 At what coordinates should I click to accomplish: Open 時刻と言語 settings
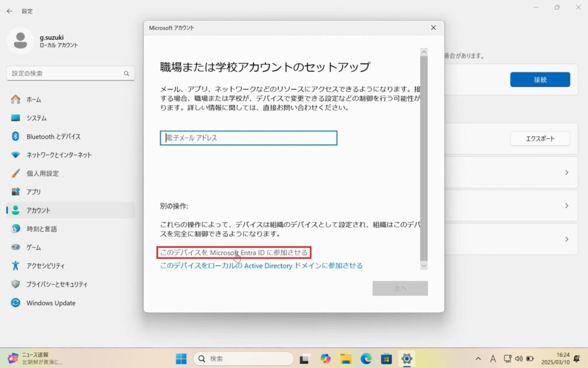(71, 229)
